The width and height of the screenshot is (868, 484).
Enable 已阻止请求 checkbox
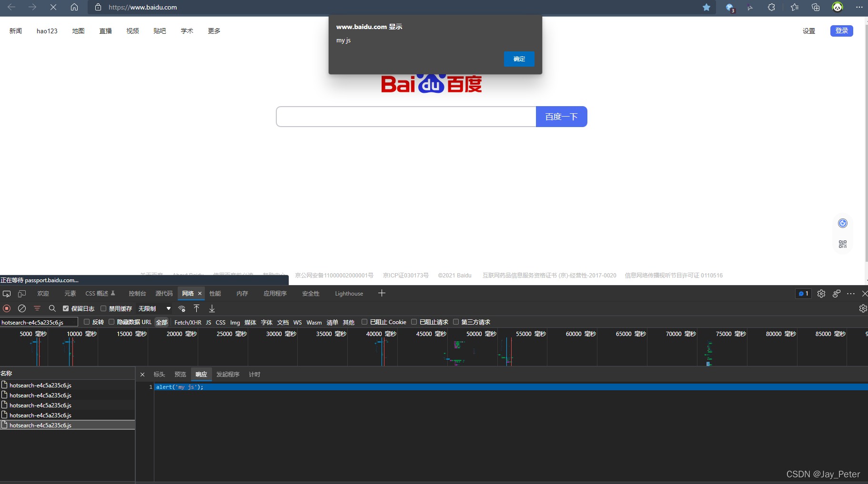pos(414,322)
